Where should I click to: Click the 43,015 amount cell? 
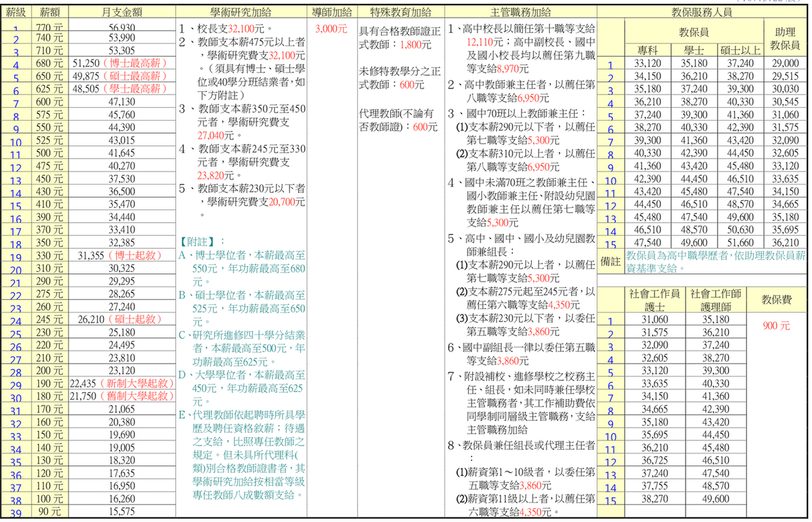[x=121, y=140]
